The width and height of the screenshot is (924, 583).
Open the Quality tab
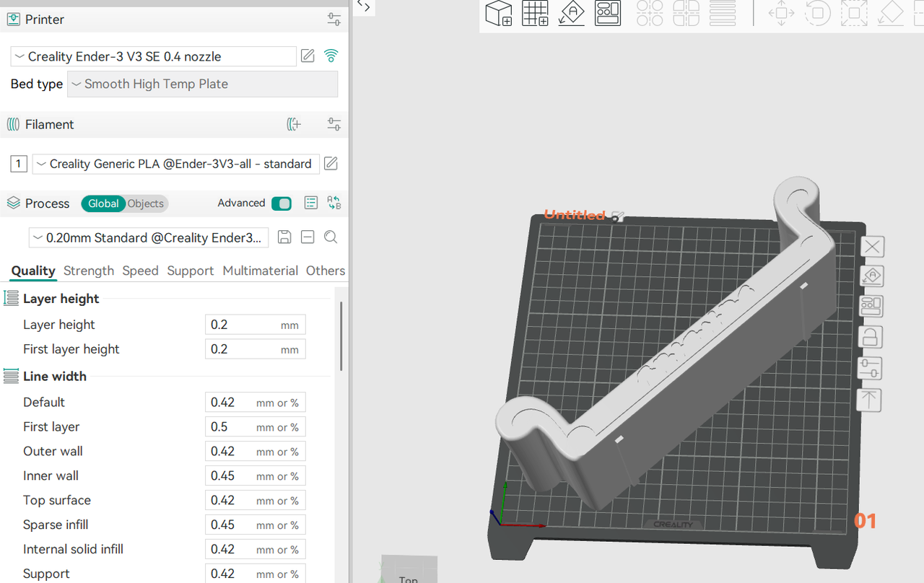(33, 271)
